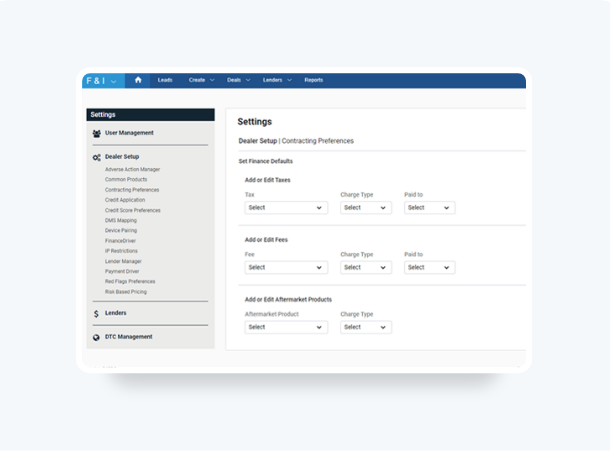This screenshot has width=611, height=451.
Task: Open Paid to dropdown under Fees
Action: 429,267
